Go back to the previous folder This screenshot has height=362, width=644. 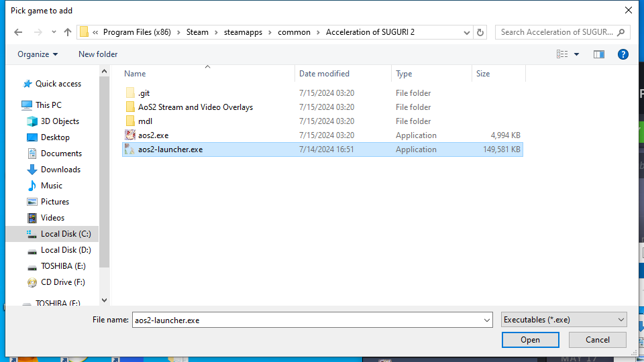tap(18, 32)
